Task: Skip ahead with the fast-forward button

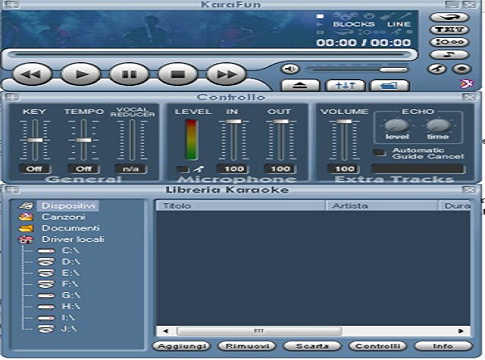Action: click(x=226, y=74)
